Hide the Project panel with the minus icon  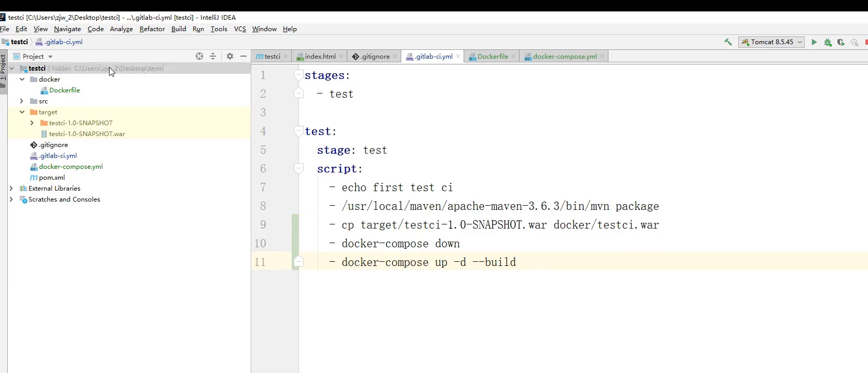(243, 56)
